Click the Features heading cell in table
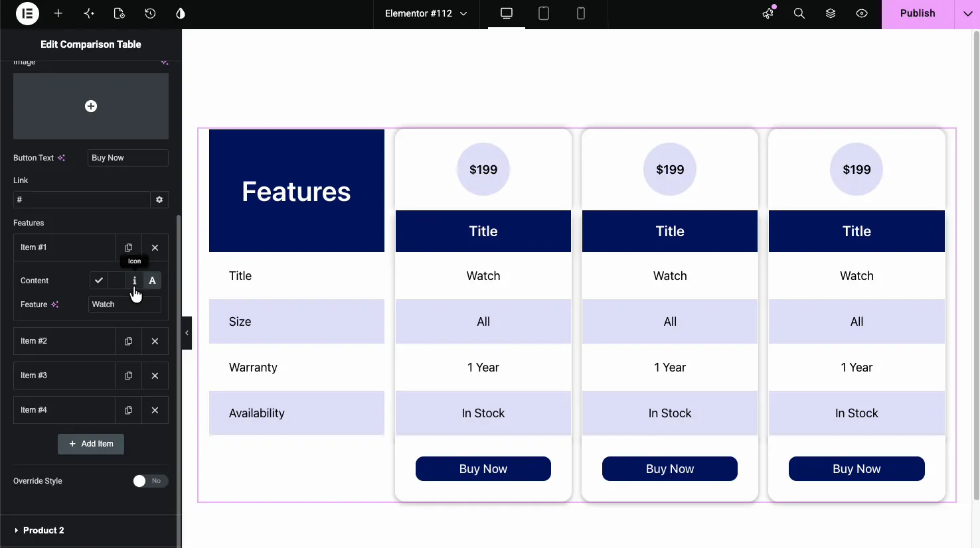The image size is (980, 548). 297,191
